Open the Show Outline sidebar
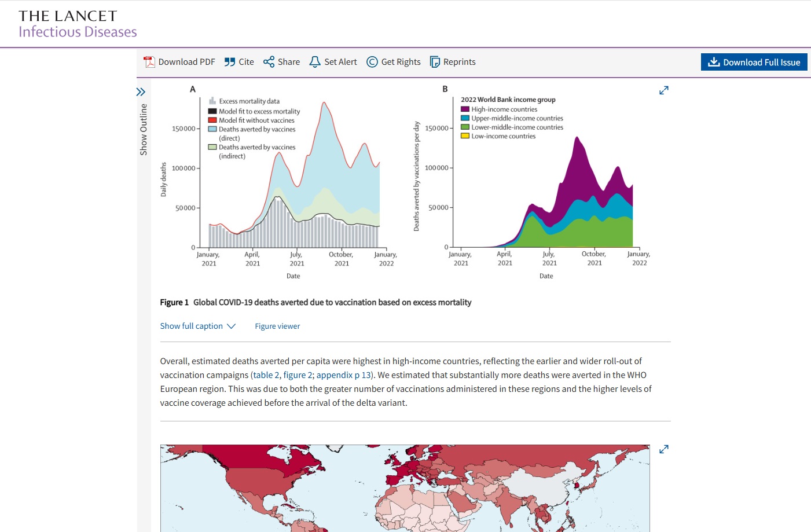The height and width of the screenshot is (532, 811). click(x=141, y=92)
